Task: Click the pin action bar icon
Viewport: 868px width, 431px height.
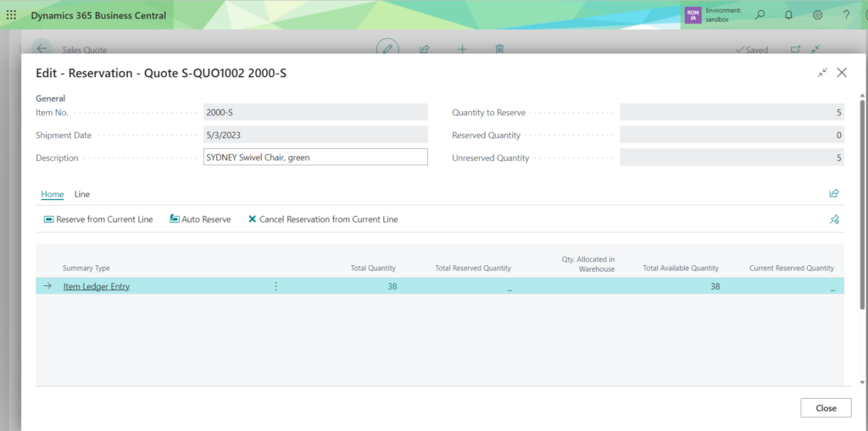Action: point(834,219)
